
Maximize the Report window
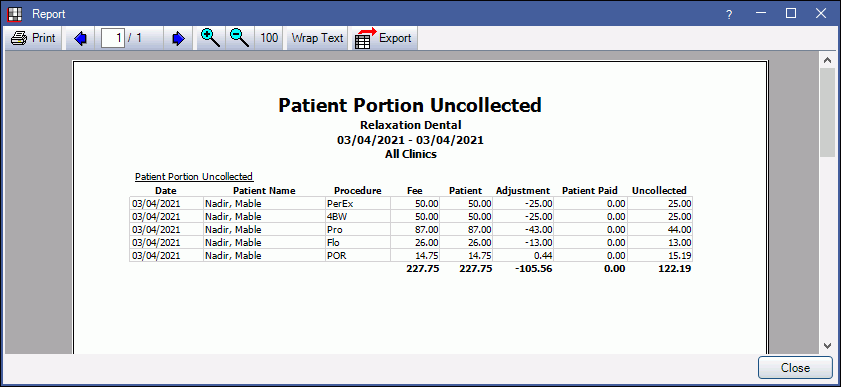click(791, 13)
